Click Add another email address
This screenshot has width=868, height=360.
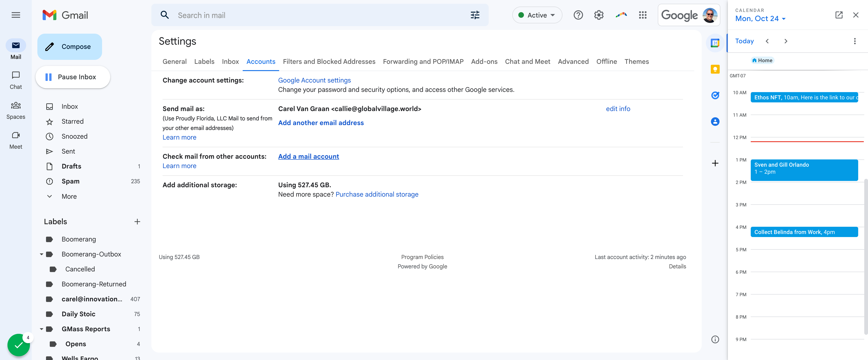coord(320,123)
